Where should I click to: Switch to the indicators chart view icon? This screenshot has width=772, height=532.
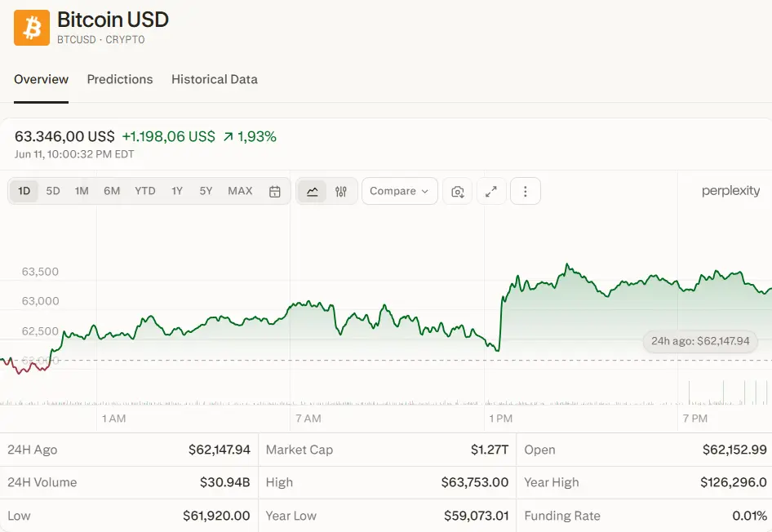pyautogui.click(x=340, y=192)
